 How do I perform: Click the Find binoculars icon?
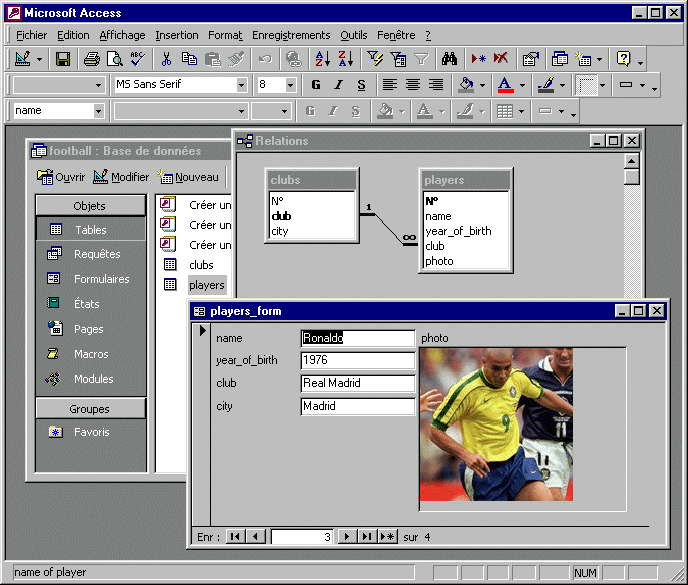449,59
